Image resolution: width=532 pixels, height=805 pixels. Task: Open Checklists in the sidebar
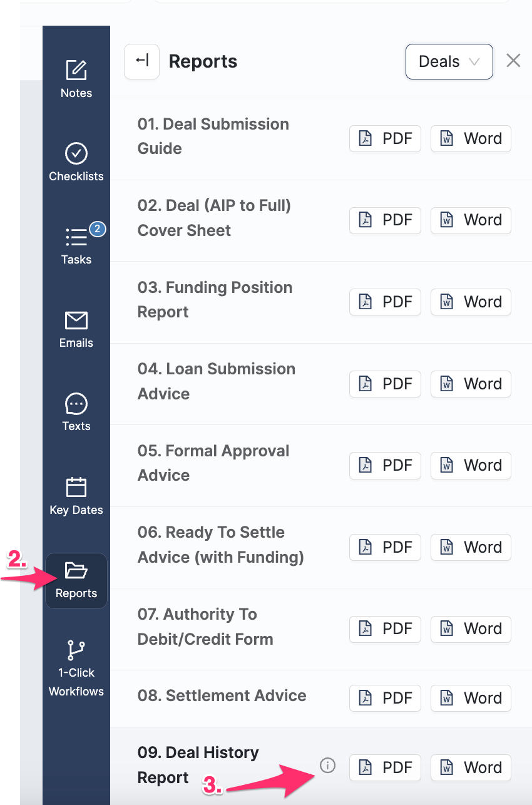coord(76,153)
